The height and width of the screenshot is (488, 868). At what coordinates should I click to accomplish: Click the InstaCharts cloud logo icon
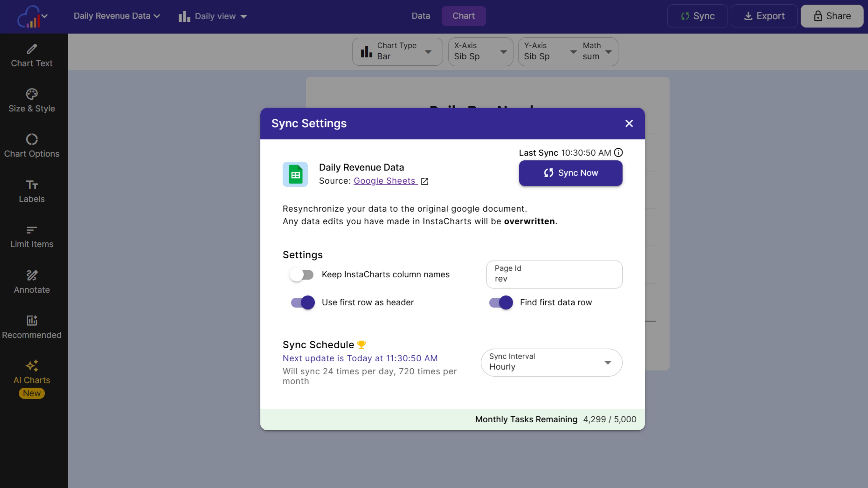click(x=29, y=16)
